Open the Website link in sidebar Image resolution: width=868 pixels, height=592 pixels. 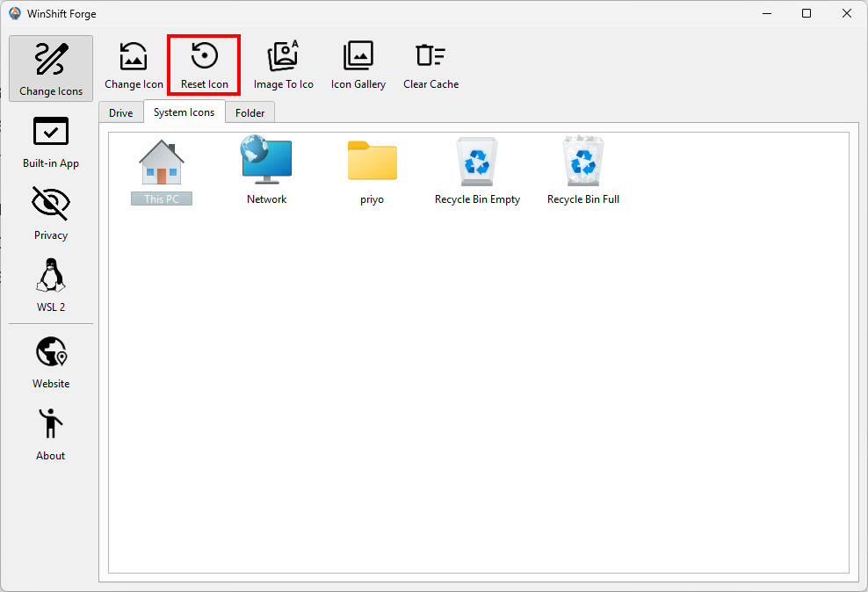[x=51, y=363]
